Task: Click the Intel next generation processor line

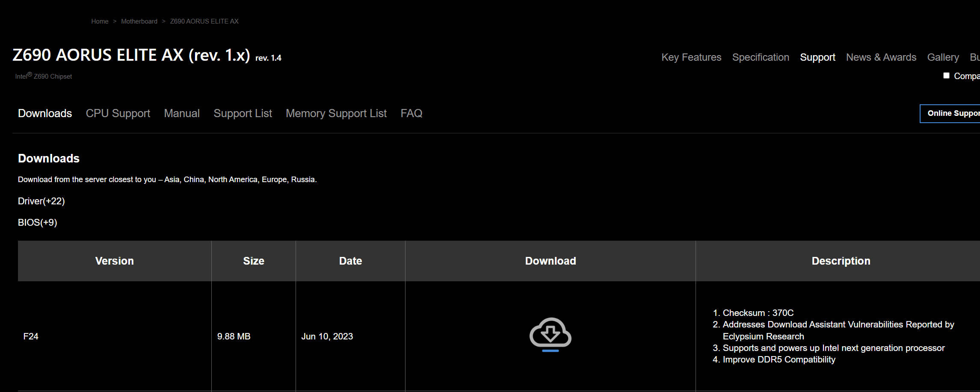Action: [x=834, y=348]
